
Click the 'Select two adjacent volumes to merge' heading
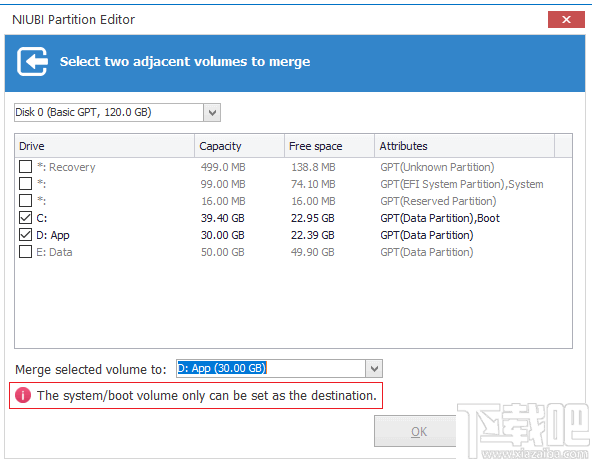185,62
